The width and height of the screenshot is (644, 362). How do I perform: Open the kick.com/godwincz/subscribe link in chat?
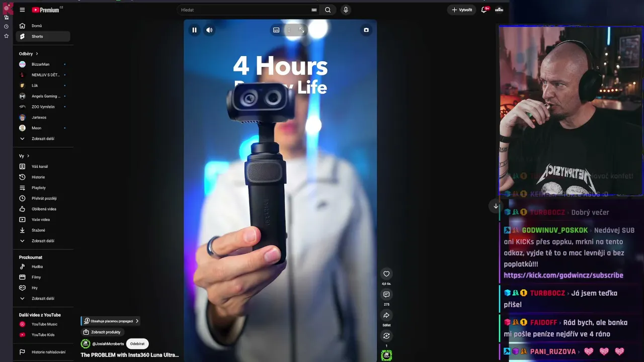[x=563, y=275]
